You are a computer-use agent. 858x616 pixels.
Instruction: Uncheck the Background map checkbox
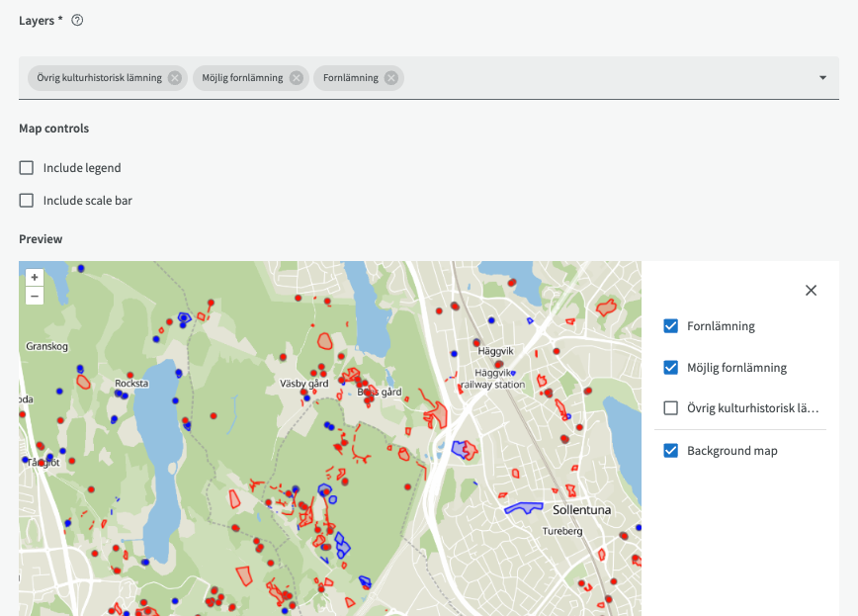tap(670, 451)
